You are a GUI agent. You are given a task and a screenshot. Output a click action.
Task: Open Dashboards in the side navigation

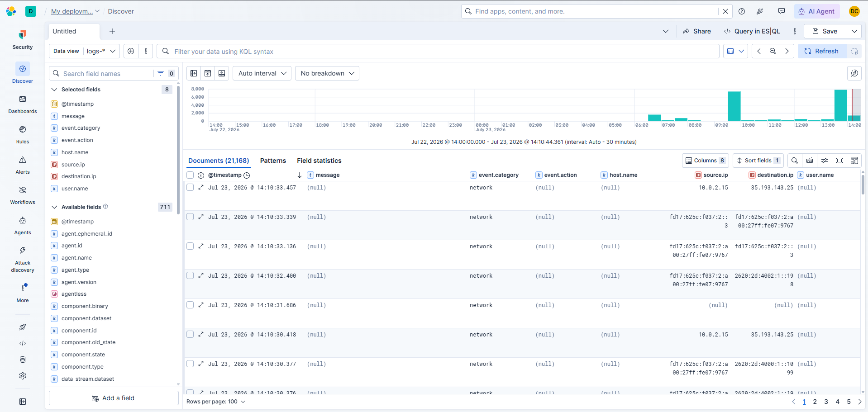pyautogui.click(x=23, y=104)
